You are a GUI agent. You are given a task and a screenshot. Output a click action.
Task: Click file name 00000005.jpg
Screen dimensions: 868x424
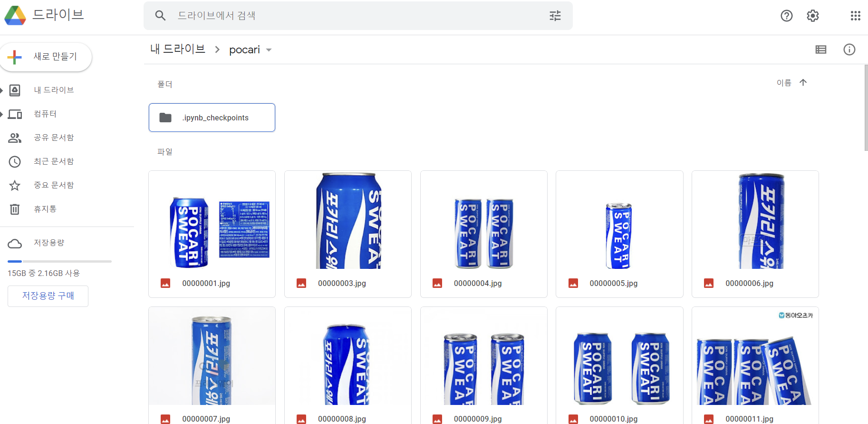pos(614,283)
